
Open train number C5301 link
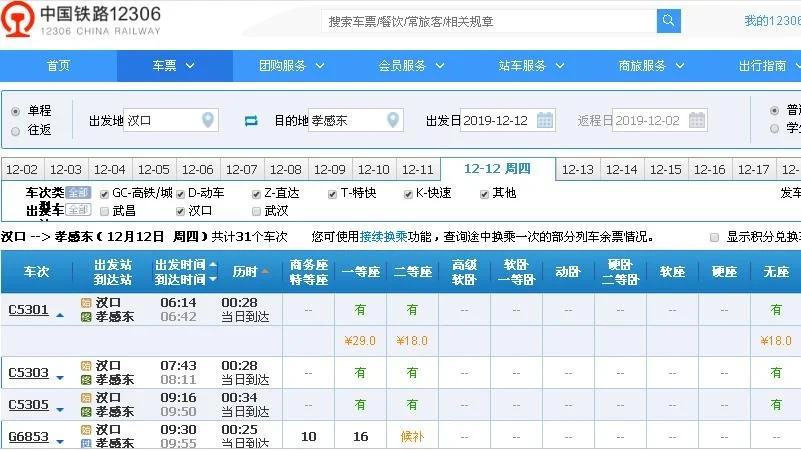pos(29,310)
